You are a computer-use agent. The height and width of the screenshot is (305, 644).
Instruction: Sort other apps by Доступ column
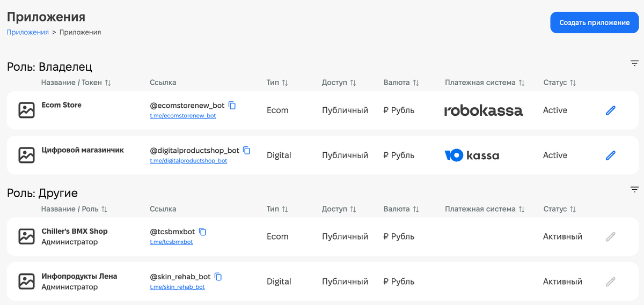[x=353, y=209]
